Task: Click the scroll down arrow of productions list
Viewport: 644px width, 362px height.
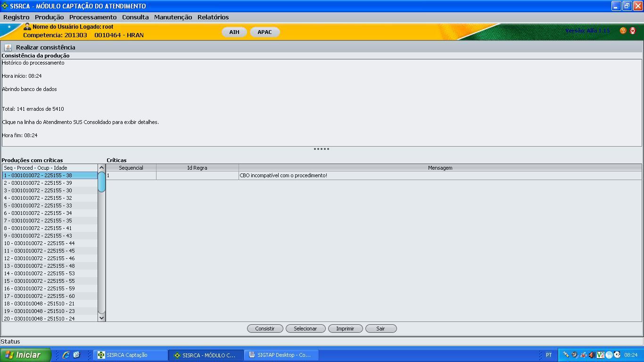Action: (101, 318)
